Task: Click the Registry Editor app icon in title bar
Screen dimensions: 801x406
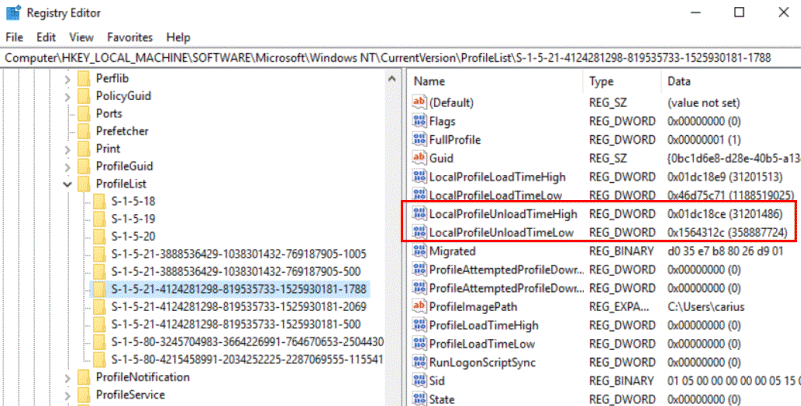Action: click(13, 13)
